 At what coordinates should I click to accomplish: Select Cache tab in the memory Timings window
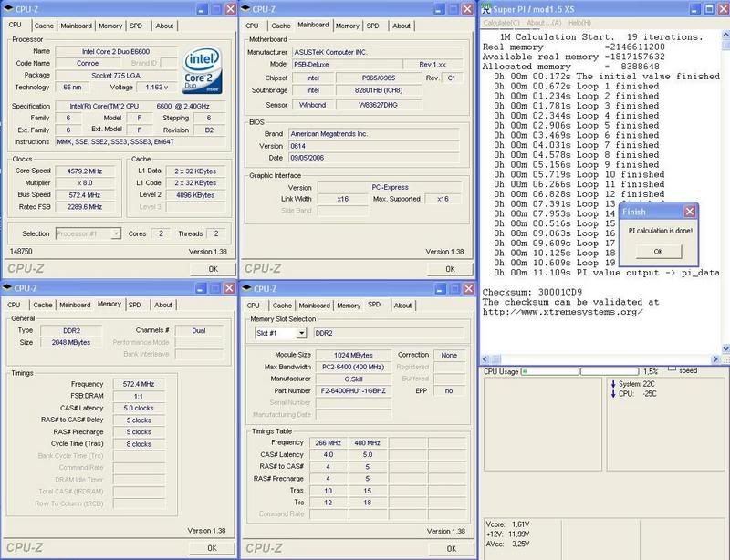pos(42,305)
